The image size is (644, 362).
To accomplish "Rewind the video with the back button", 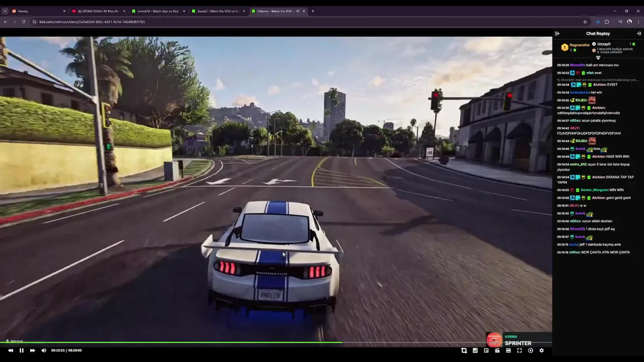I will 11,350.
